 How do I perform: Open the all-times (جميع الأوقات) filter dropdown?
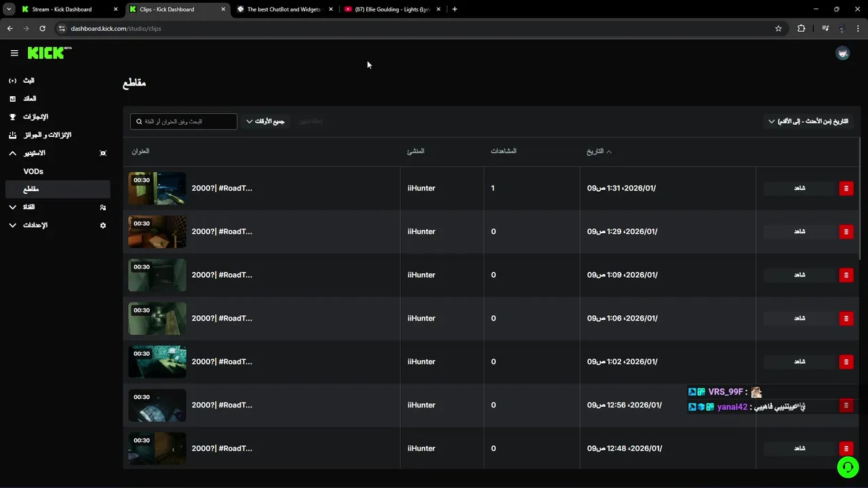pos(265,121)
